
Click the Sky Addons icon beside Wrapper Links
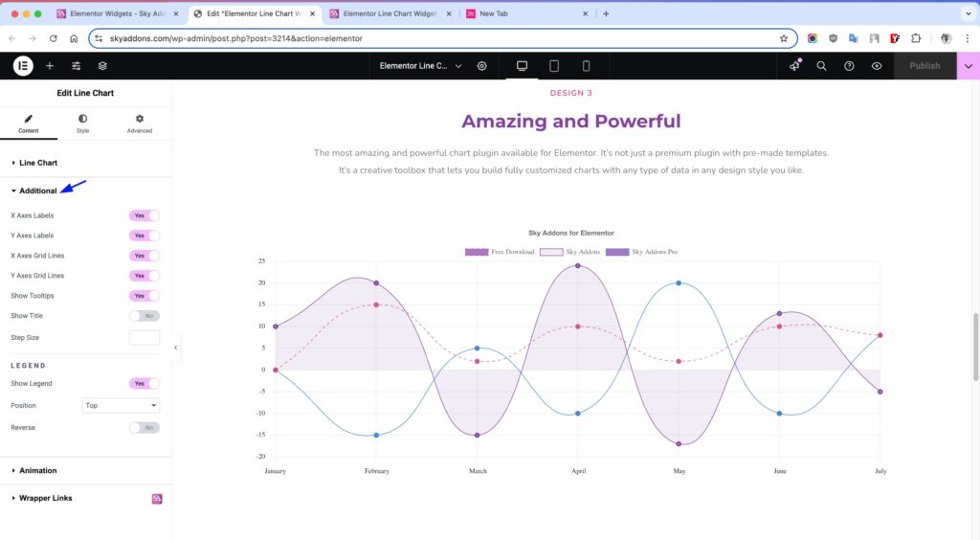(157, 499)
